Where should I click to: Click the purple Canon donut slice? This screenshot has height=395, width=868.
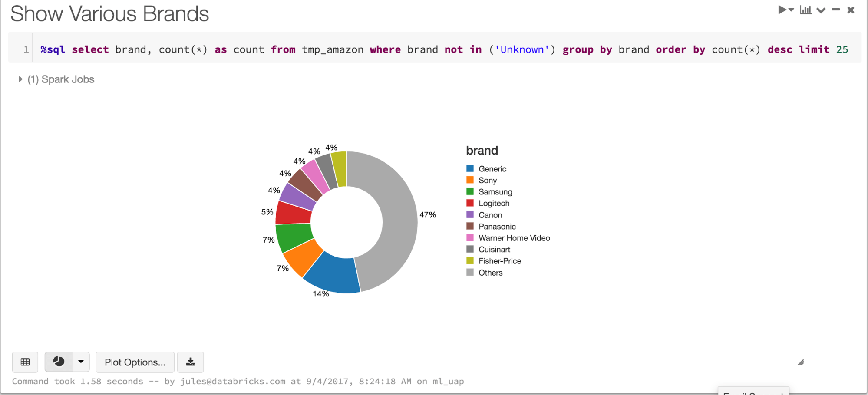(x=297, y=196)
